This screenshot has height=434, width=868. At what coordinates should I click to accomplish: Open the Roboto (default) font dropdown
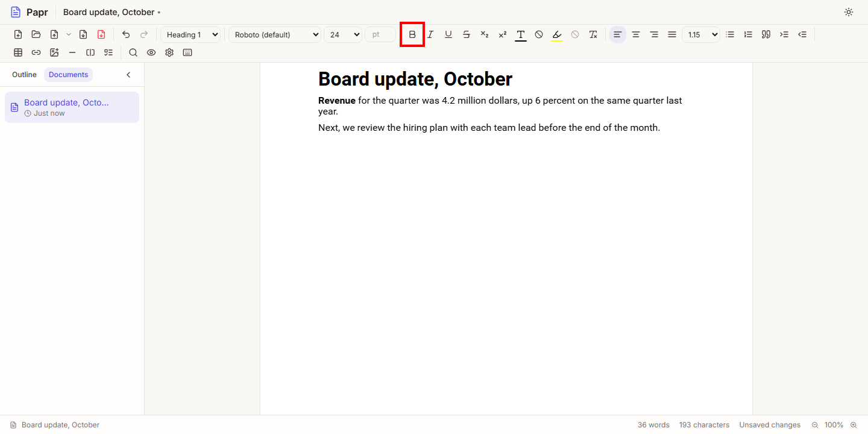275,34
